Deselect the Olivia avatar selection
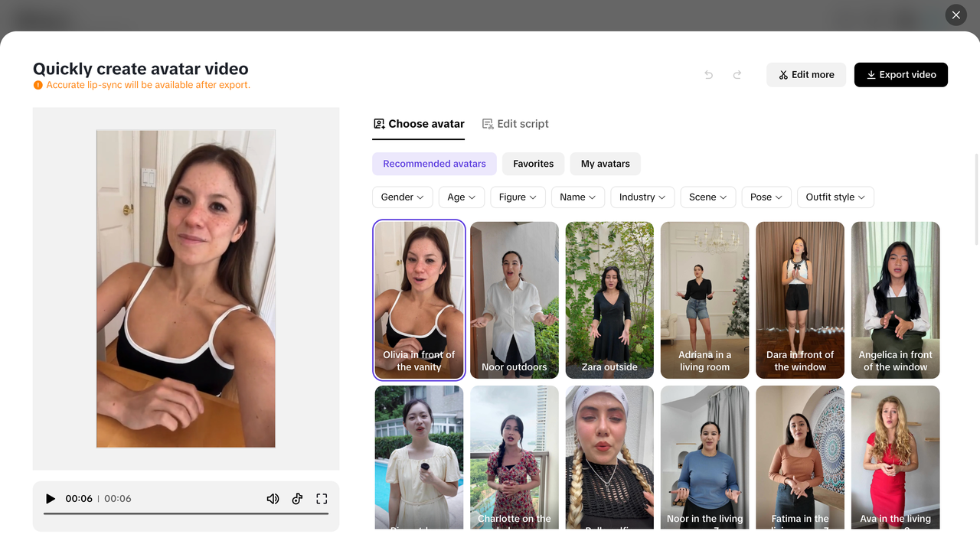 click(x=419, y=300)
